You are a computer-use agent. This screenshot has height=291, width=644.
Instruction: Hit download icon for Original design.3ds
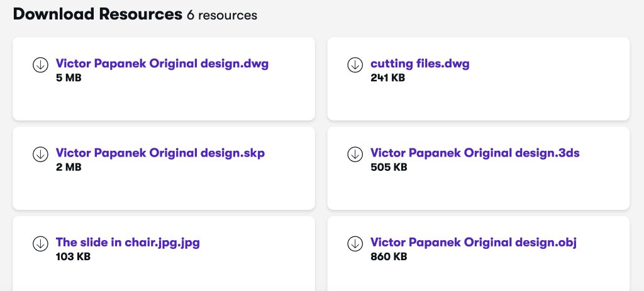click(355, 154)
